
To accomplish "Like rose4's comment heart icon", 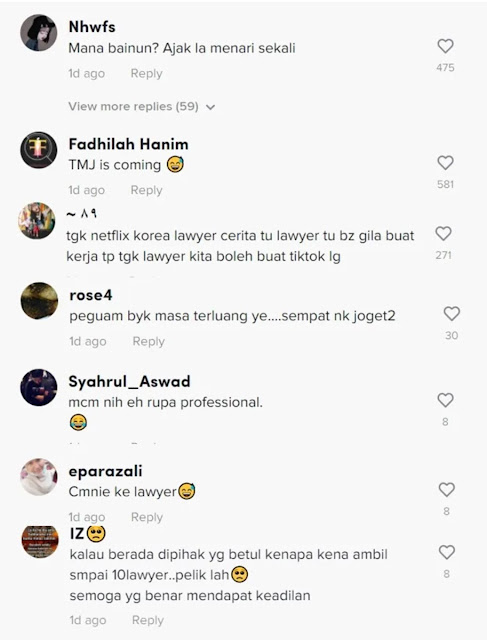I will [451, 313].
